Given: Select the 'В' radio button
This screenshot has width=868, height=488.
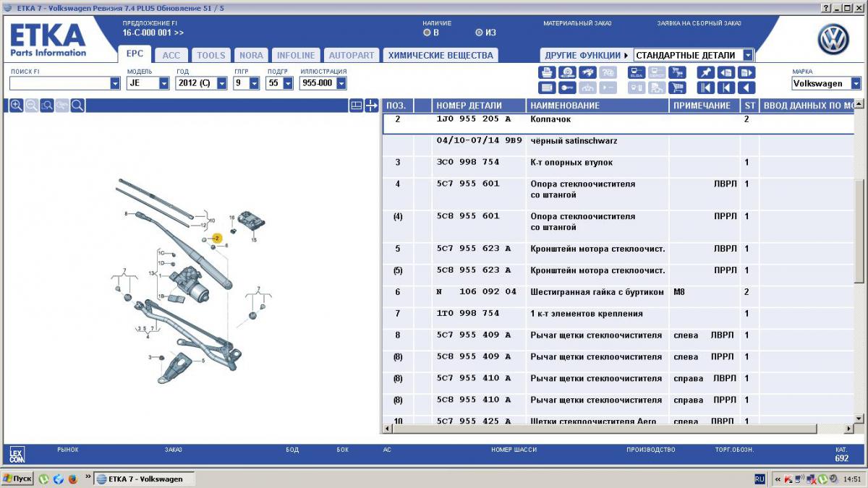Looking at the screenshot, I should coord(427,33).
